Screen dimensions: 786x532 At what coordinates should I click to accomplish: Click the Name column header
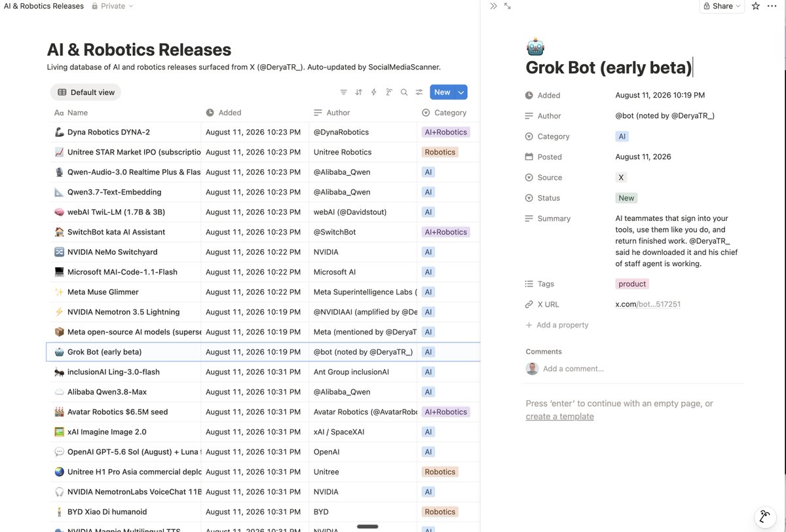(126, 113)
